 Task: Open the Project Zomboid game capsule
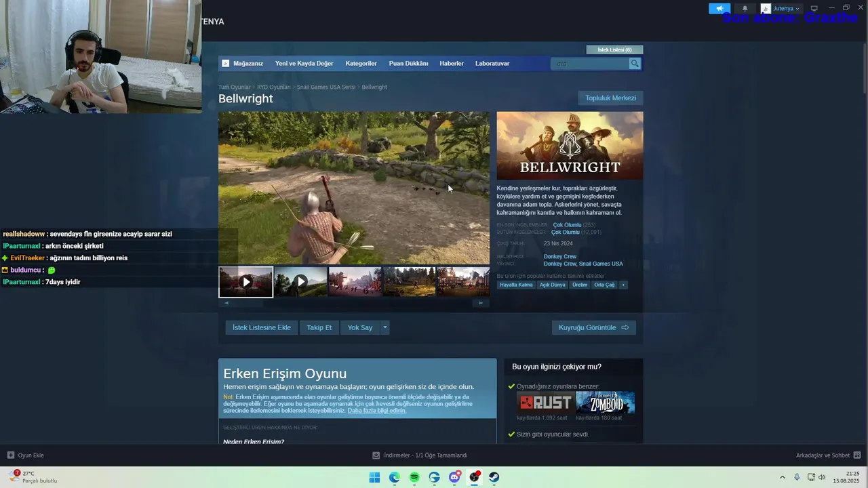pyautogui.click(x=606, y=403)
